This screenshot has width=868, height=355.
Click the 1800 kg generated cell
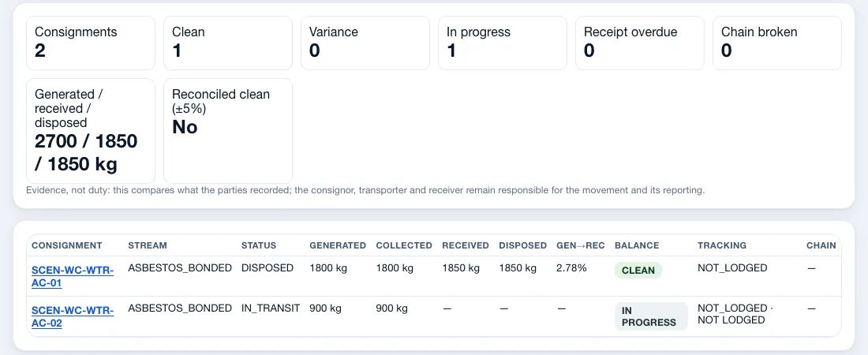(328, 268)
